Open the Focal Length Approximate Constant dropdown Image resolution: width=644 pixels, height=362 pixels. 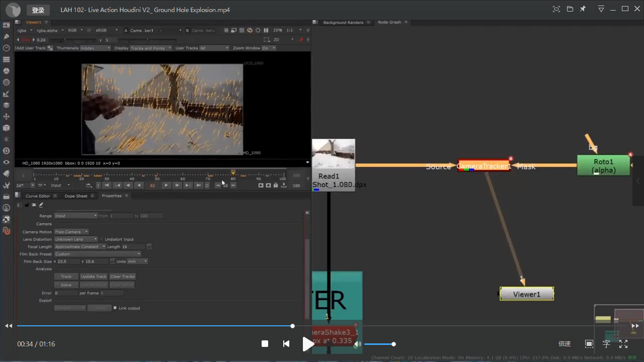(x=80, y=247)
